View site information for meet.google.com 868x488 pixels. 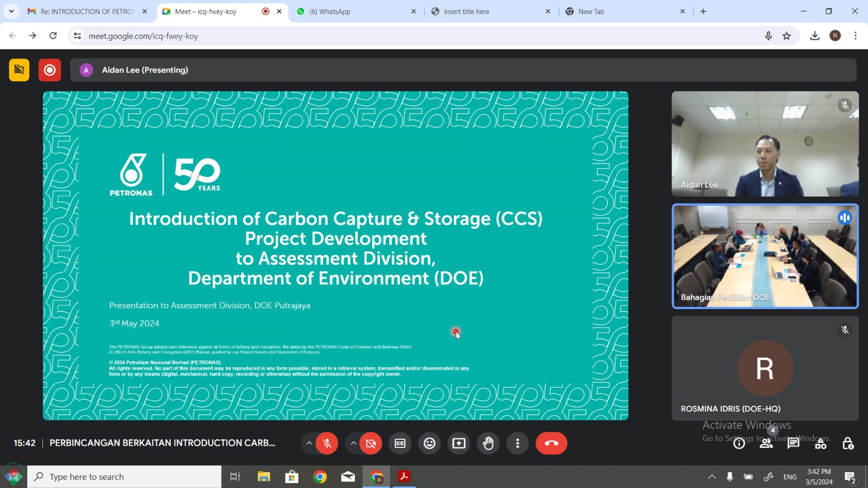(x=78, y=36)
